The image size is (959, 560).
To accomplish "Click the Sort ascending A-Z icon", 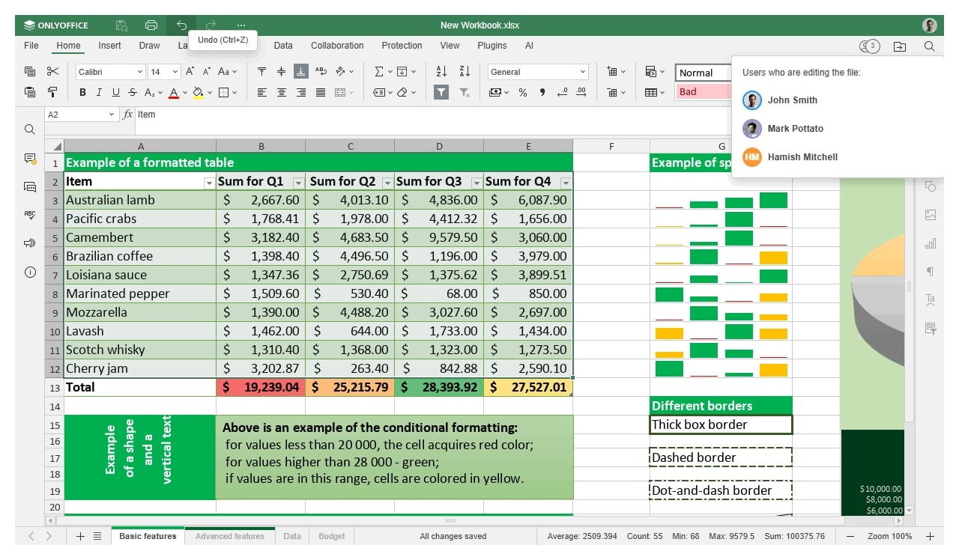I will pyautogui.click(x=441, y=71).
